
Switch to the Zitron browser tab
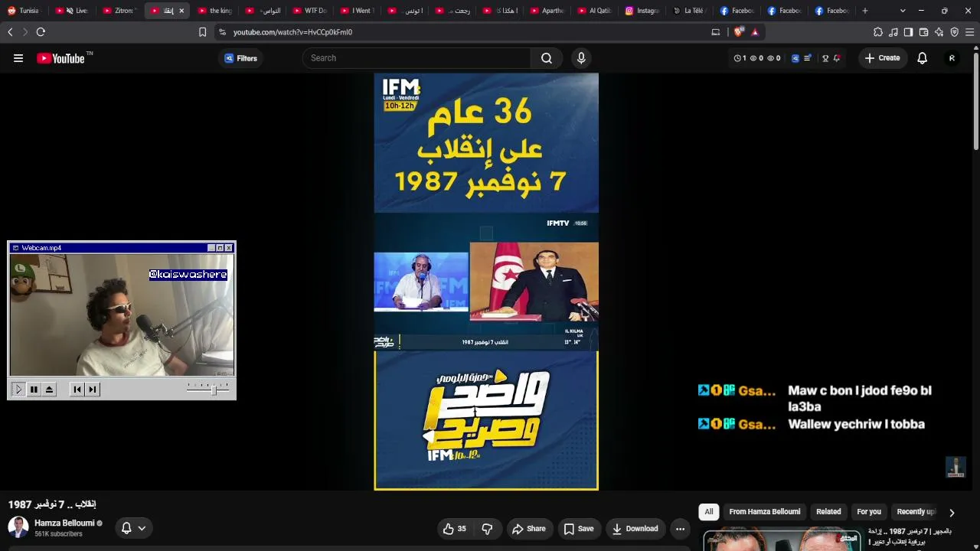[x=119, y=11]
